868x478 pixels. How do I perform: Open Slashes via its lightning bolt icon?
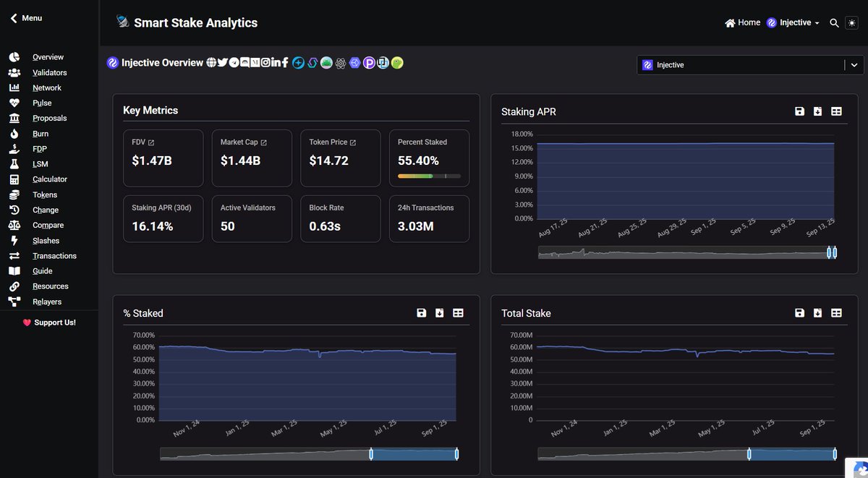14,241
